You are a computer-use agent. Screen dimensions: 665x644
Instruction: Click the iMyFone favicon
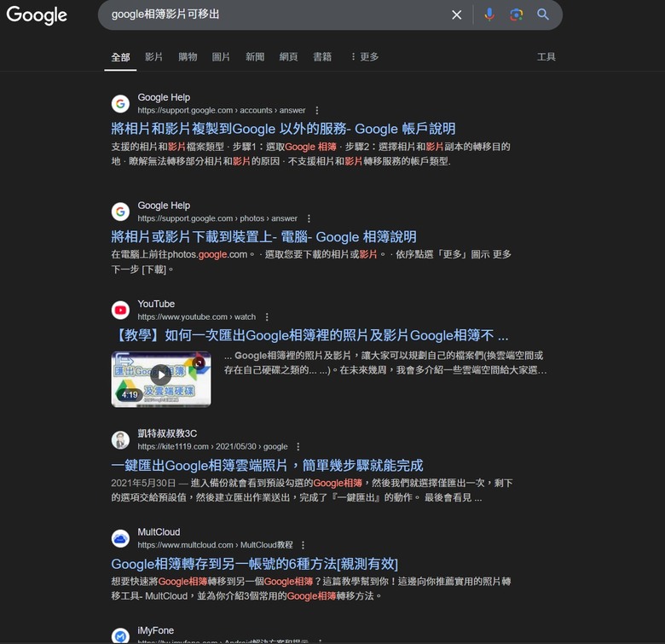click(120, 636)
